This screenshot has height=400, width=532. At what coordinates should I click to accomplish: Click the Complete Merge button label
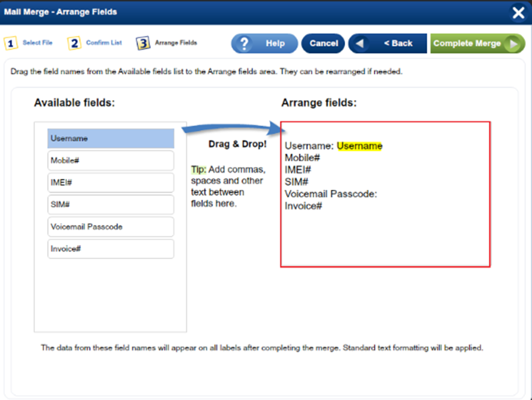pos(467,44)
